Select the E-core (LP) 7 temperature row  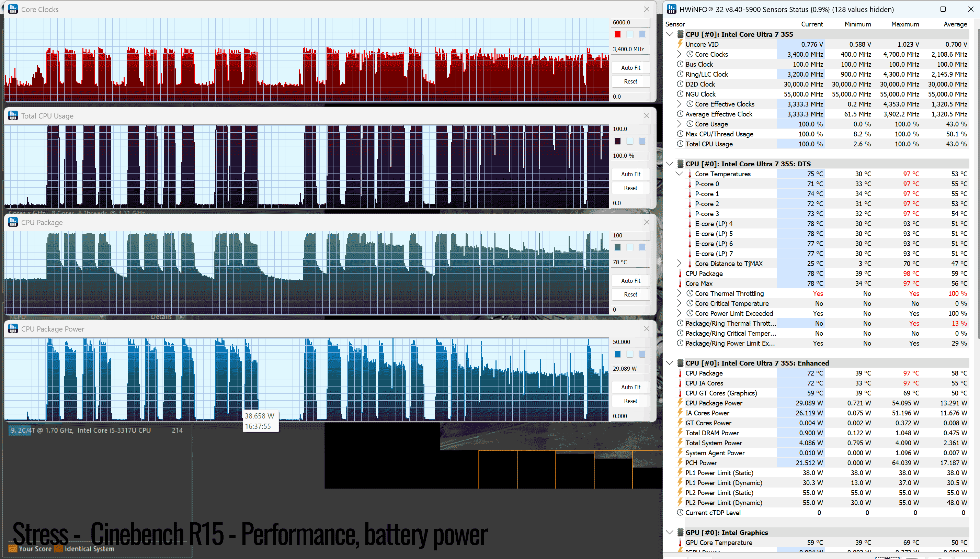point(827,254)
